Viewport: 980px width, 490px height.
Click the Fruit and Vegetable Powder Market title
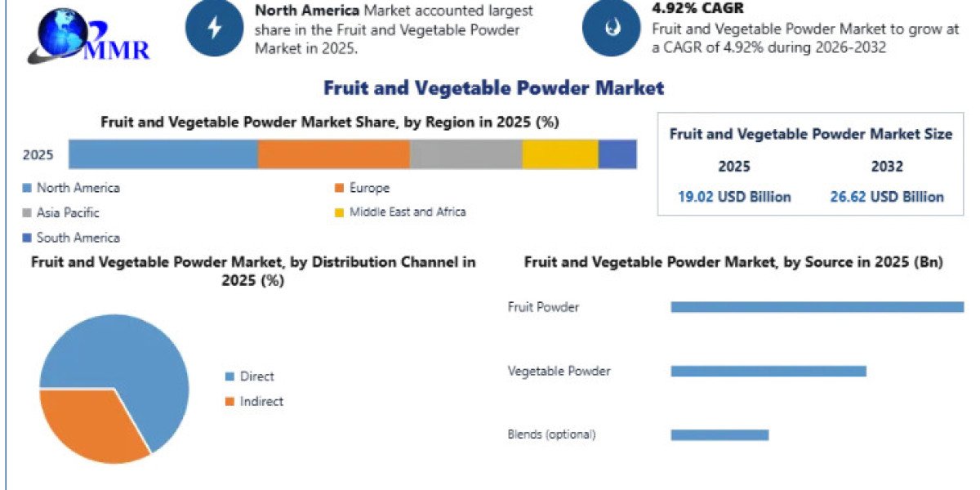coord(493,87)
